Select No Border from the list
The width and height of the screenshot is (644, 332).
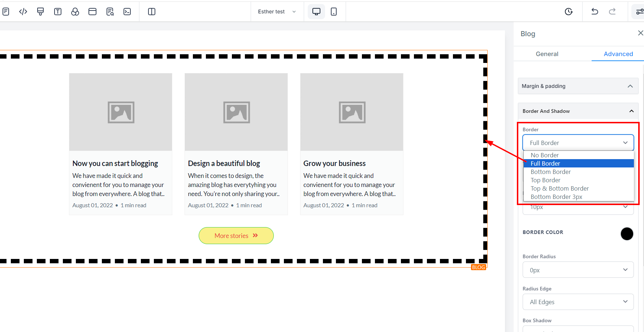[x=545, y=155]
